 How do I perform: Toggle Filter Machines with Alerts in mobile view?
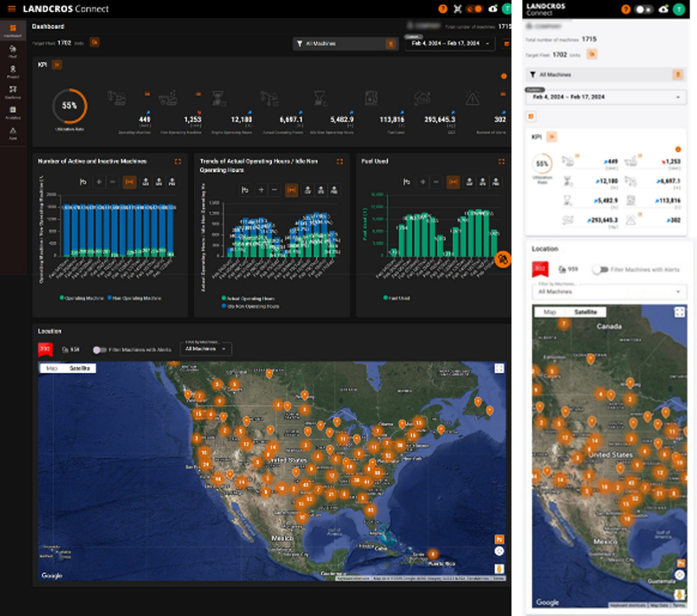pos(600,270)
